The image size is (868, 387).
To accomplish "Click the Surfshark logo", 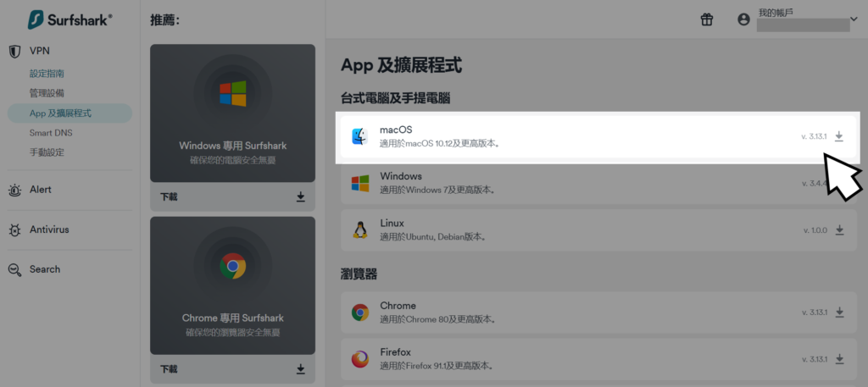I will [70, 20].
